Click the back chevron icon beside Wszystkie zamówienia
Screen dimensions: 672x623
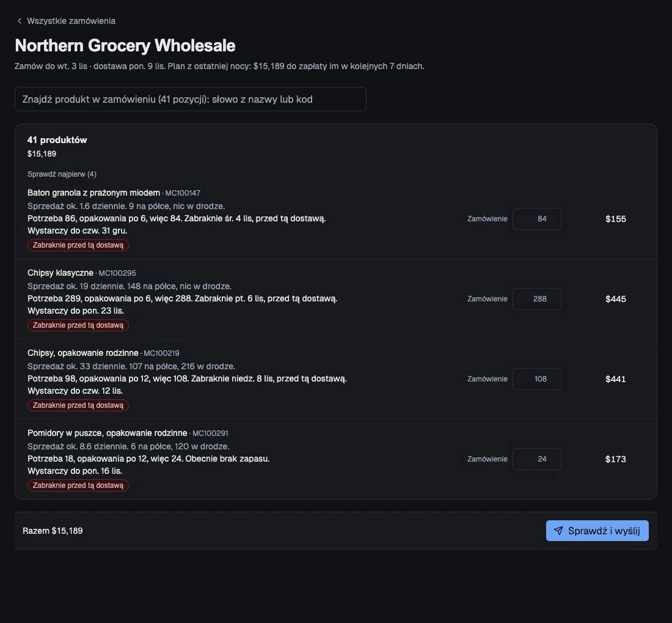coord(20,21)
